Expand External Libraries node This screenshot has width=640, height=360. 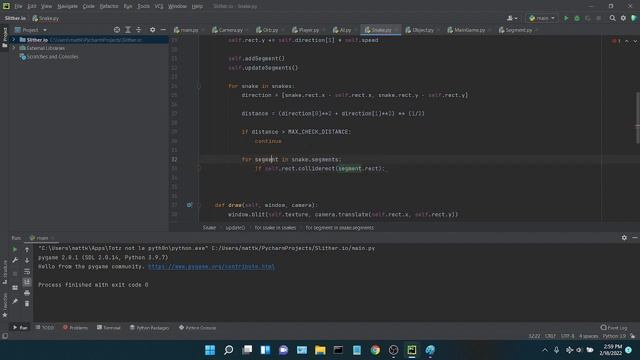13,48
